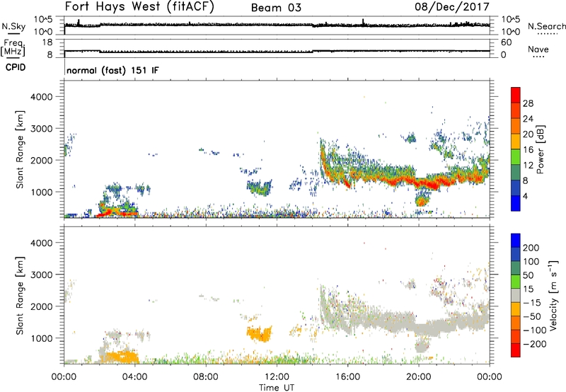This screenshot has height=392, width=566.
Task: Click the red segment of Velocity colorbar
Action: pyautogui.click(x=516, y=350)
